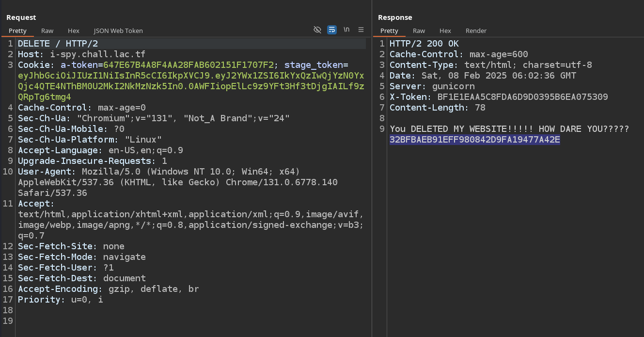Click the DELETE / HTTP/2 request line

(58, 44)
